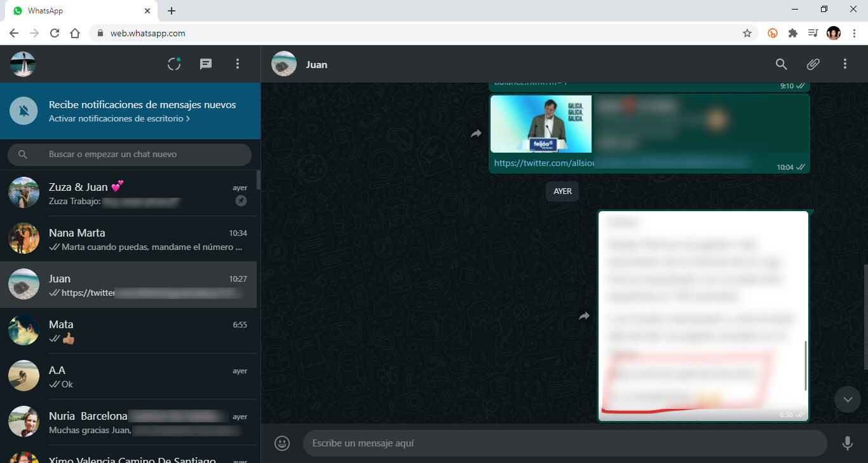The image size is (868, 463).
Task: Click the muted bell notification icon
Action: click(24, 111)
